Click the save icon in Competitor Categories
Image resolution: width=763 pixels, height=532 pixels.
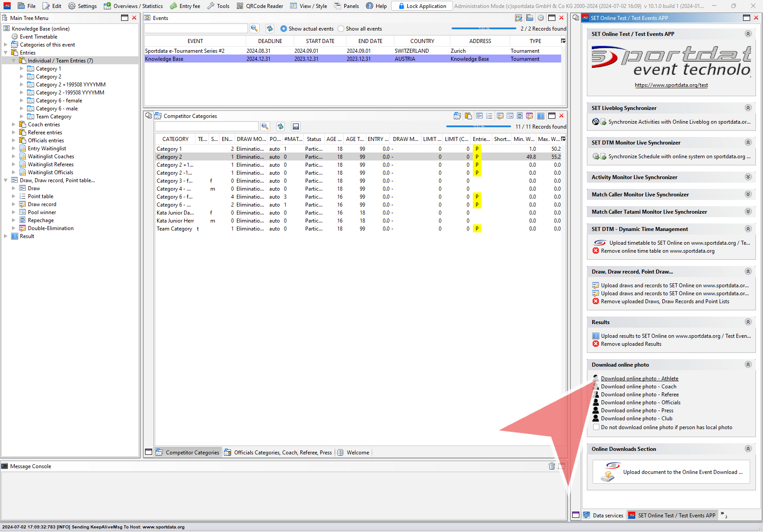coord(296,126)
